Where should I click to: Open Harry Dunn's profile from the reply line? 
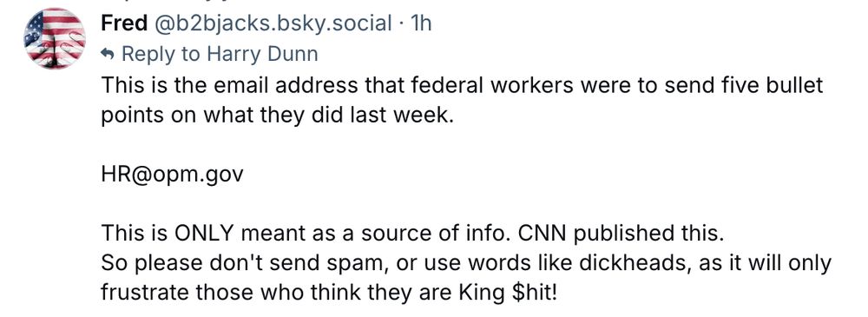point(262,54)
